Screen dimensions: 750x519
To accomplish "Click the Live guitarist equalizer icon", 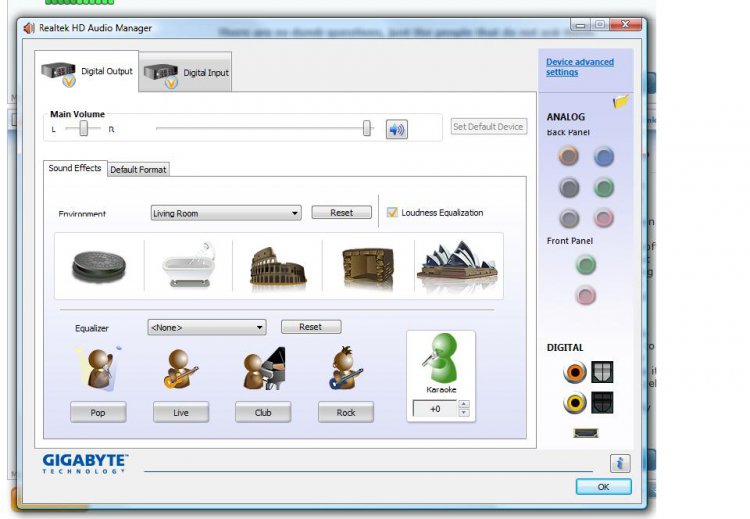I will click(180, 369).
